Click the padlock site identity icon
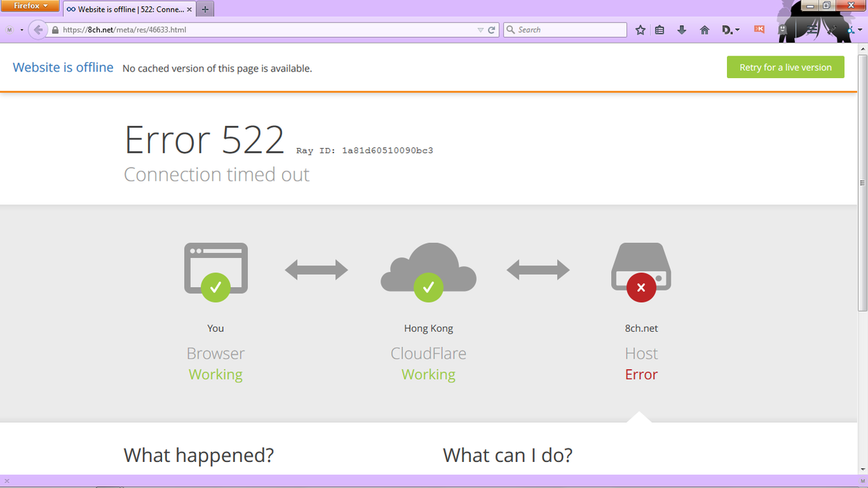 click(x=56, y=30)
